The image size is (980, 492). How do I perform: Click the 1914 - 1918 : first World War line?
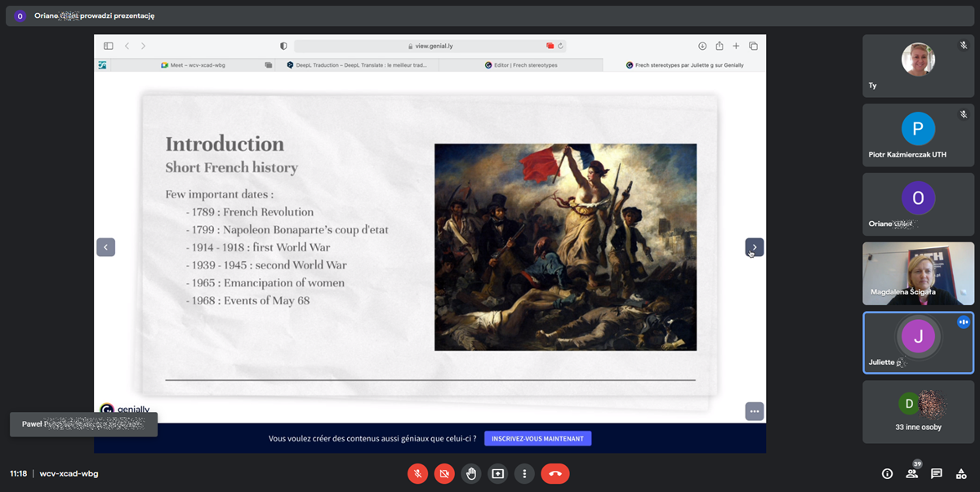pyautogui.click(x=258, y=247)
